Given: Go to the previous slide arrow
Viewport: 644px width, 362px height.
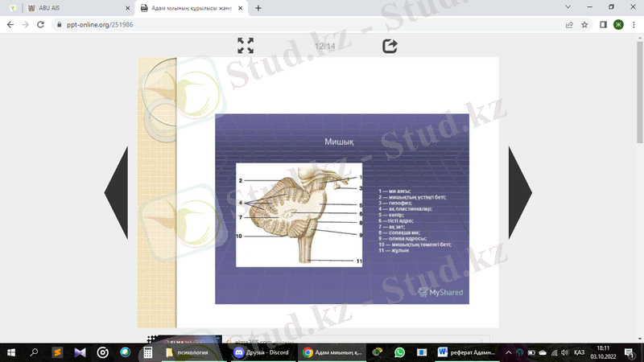Looking at the screenshot, I should pyautogui.click(x=116, y=192).
